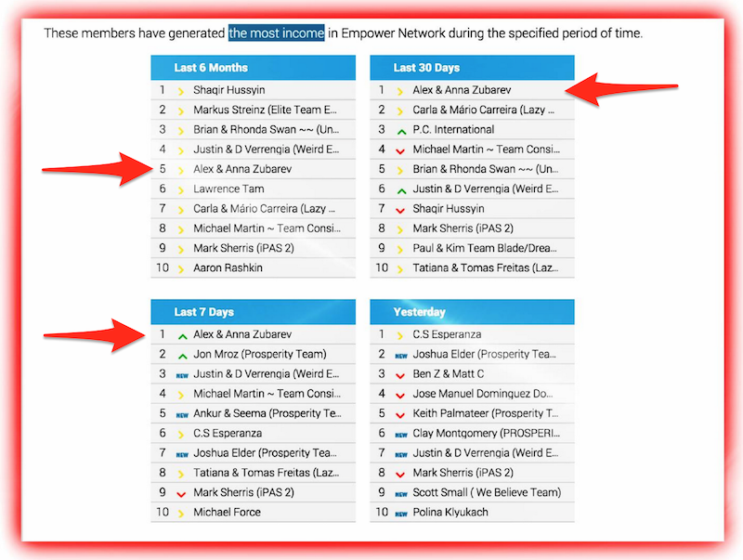
Task: Click red down arrow beside Mark Sherris, Last 7 Days
Action: [181, 495]
